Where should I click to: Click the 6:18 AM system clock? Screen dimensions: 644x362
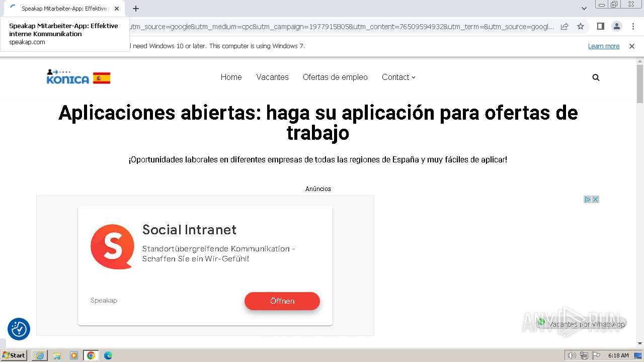pos(618,355)
